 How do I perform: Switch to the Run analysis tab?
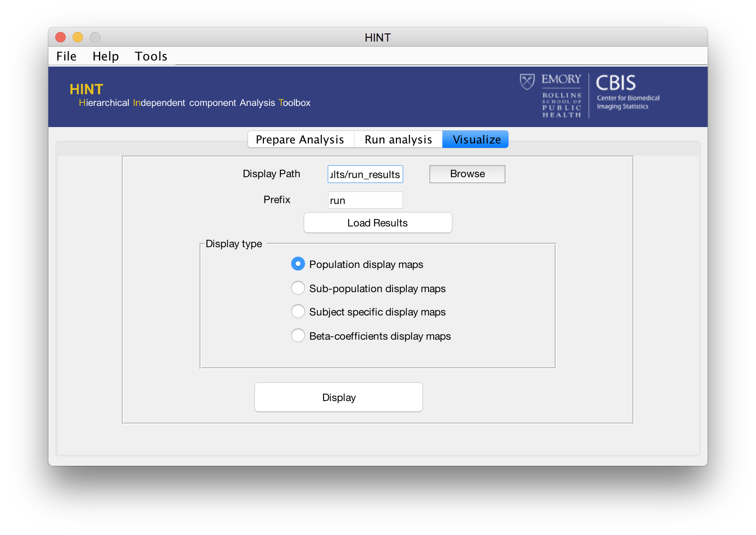tap(398, 140)
